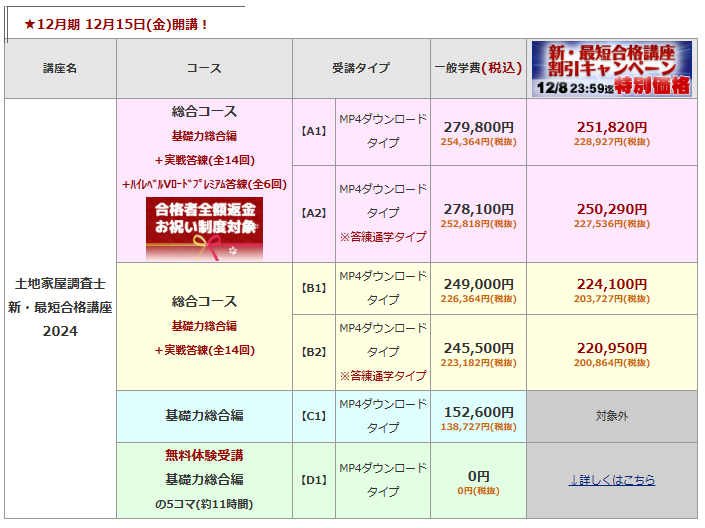Click the 対象外 cell in C1 row

(x=611, y=416)
